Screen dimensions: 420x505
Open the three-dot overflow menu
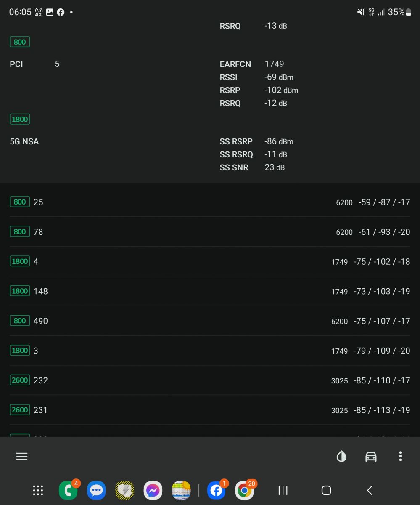(x=400, y=456)
